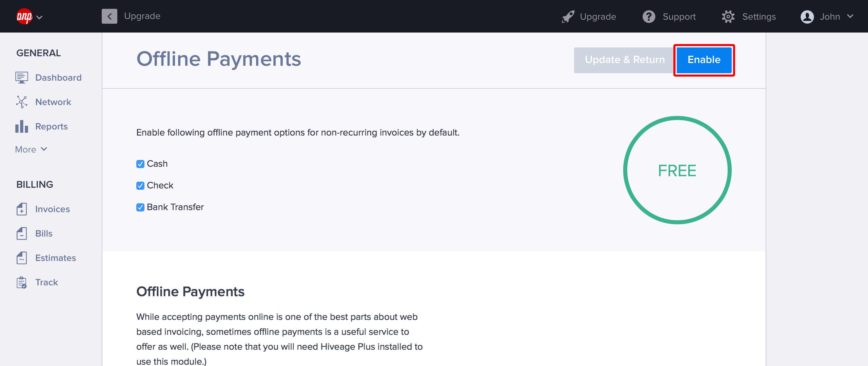Image resolution: width=868 pixels, height=366 pixels.
Task: Click the Upgrade rocket icon
Action: (568, 17)
